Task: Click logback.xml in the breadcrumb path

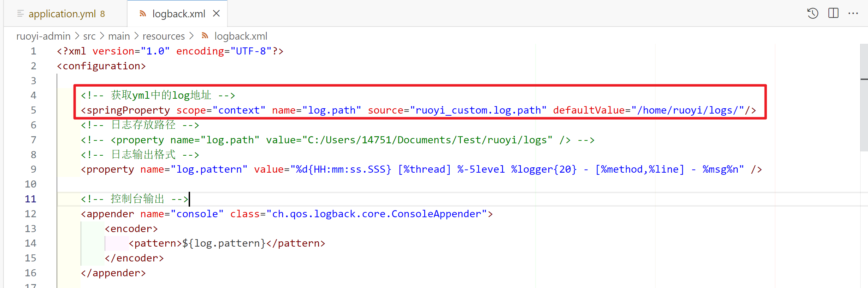Action: tap(241, 36)
